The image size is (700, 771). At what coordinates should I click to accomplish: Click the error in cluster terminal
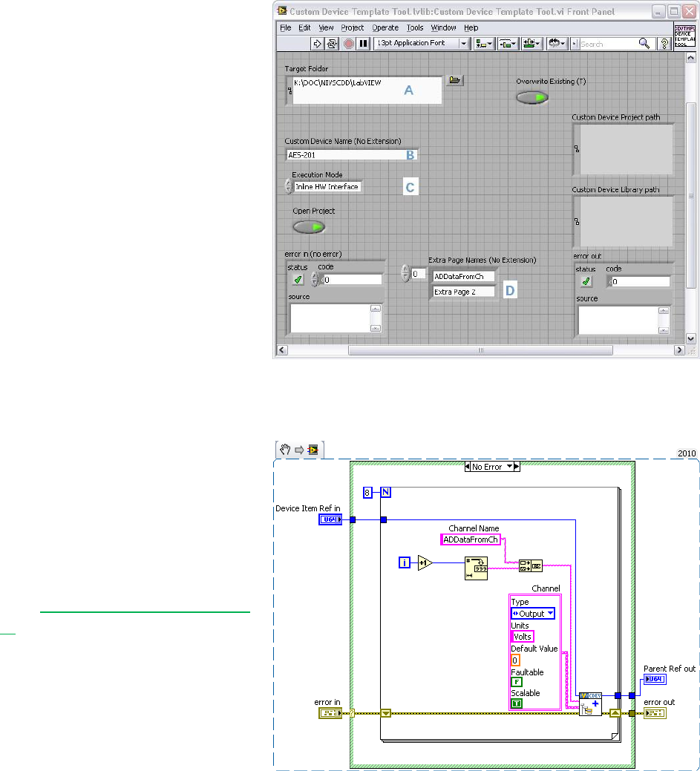click(x=330, y=713)
